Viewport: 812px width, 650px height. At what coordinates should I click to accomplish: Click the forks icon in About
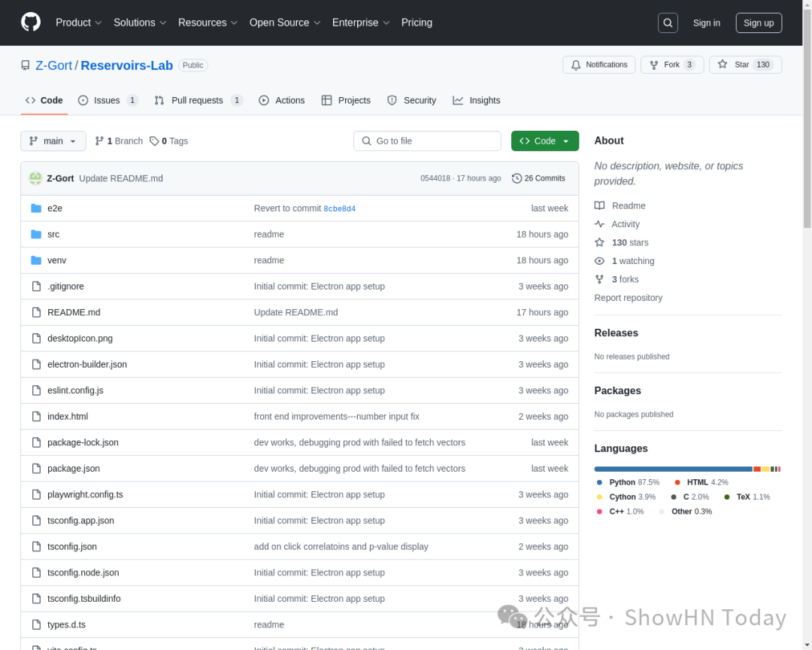pos(599,279)
